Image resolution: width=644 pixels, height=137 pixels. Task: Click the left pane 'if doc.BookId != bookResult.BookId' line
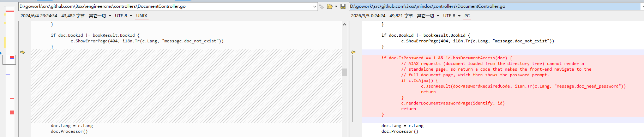(x=95, y=35)
